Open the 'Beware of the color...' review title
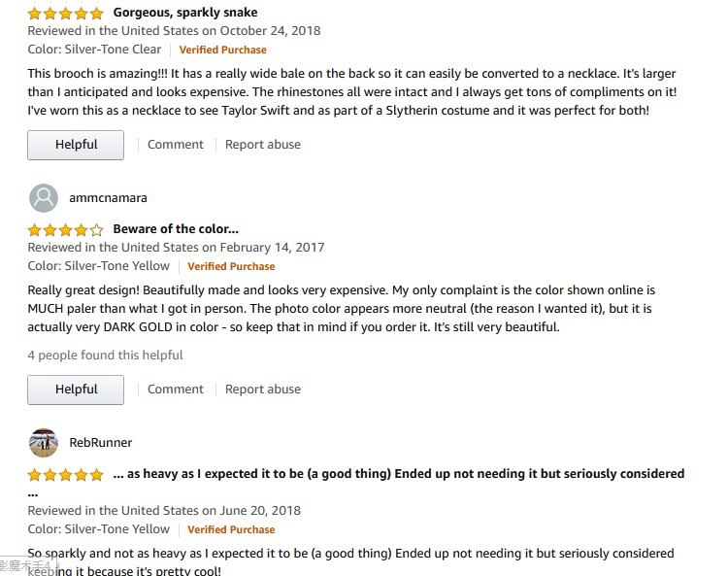Viewport: 728px width, 576px height. pos(176,229)
